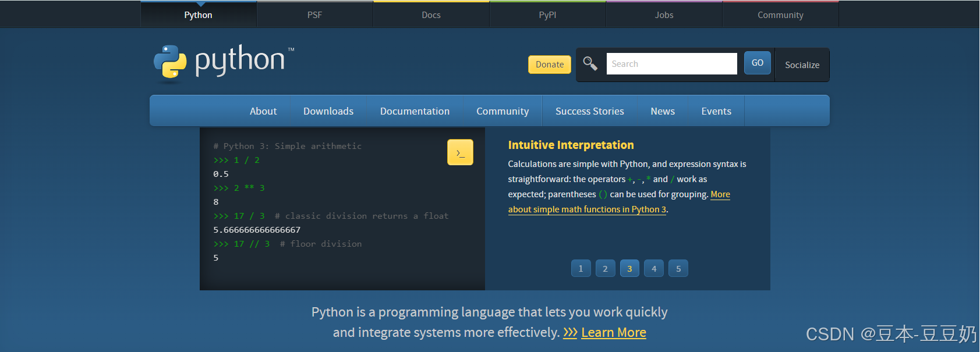This screenshot has width=980, height=352.
Task: Launch the interactive shell yellow button
Action: pyautogui.click(x=460, y=152)
